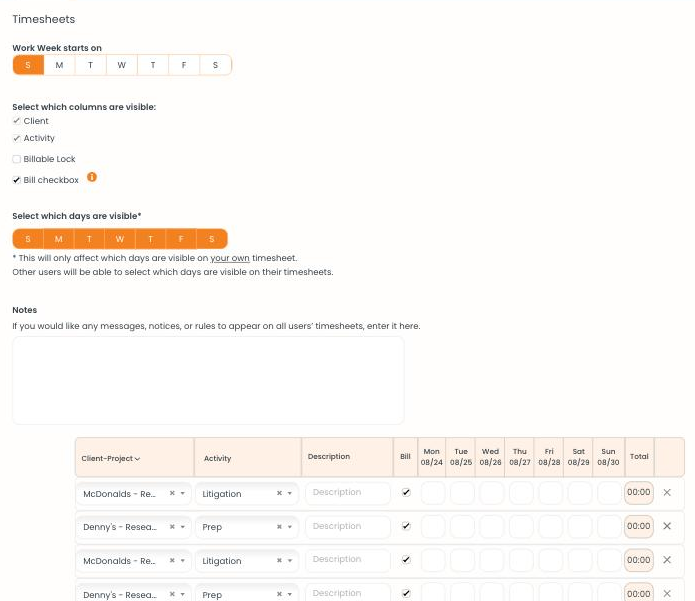Open activity dropdown arrow in first McDonalds row
This screenshot has width=695, height=601.
[290, 493]
